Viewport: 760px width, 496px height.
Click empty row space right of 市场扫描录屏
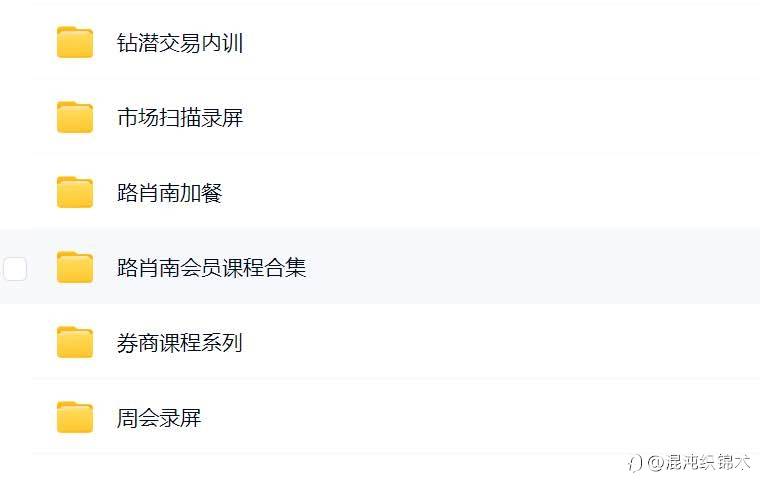[500, 118]
